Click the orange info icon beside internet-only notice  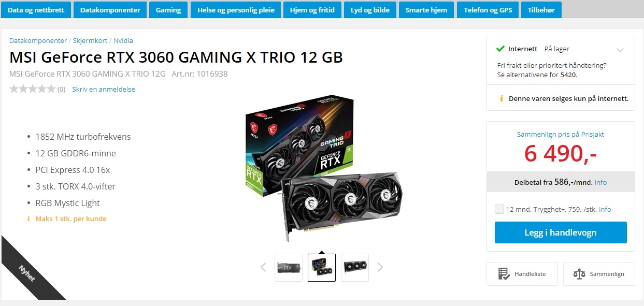501,98
